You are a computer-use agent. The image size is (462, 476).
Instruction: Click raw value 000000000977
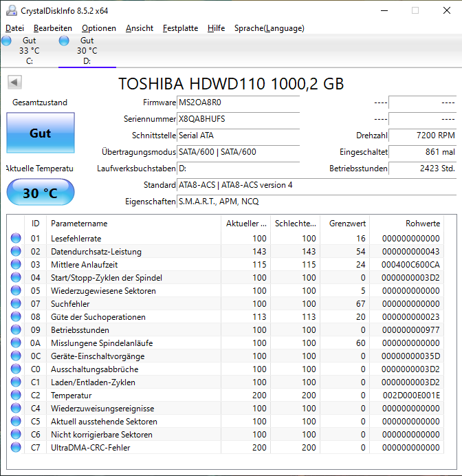click(410, 330)
